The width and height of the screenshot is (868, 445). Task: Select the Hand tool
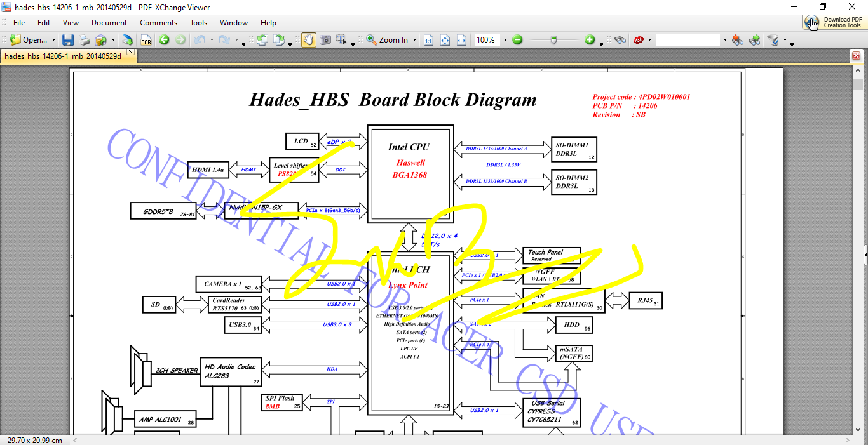pyautogui.click(x=308, y=40)
